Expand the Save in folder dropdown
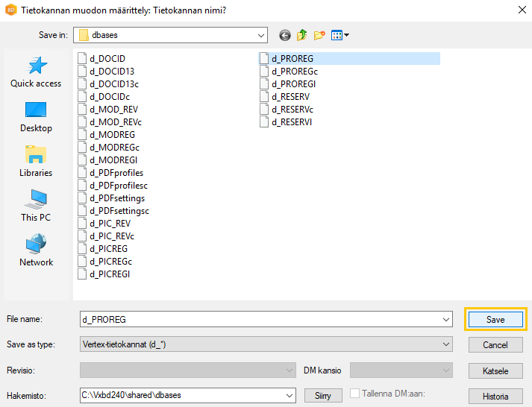 point(260,35)
